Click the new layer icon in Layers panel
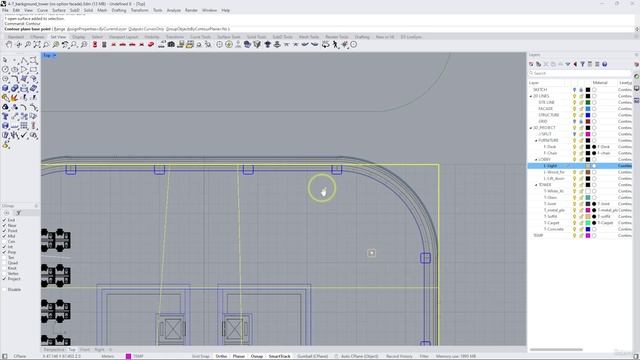 531,64
